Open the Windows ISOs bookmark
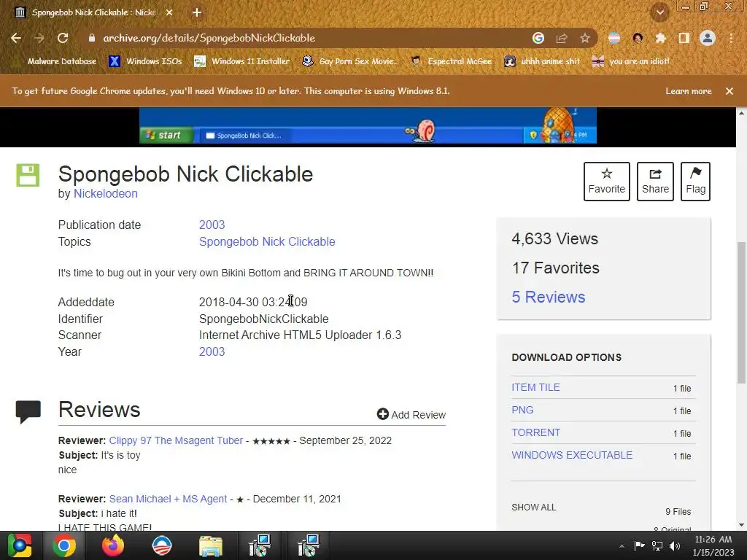The height and width of the screenshot is (560, 747). point(145,61)
